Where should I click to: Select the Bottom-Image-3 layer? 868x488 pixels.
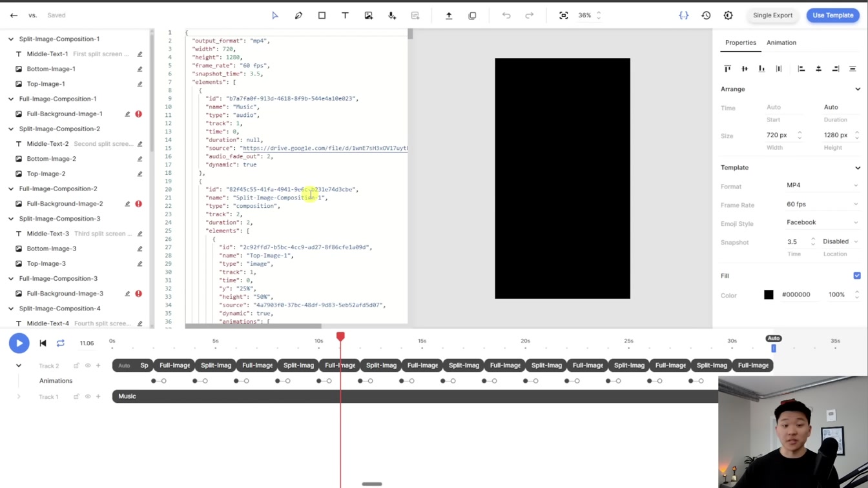point(51,249)
